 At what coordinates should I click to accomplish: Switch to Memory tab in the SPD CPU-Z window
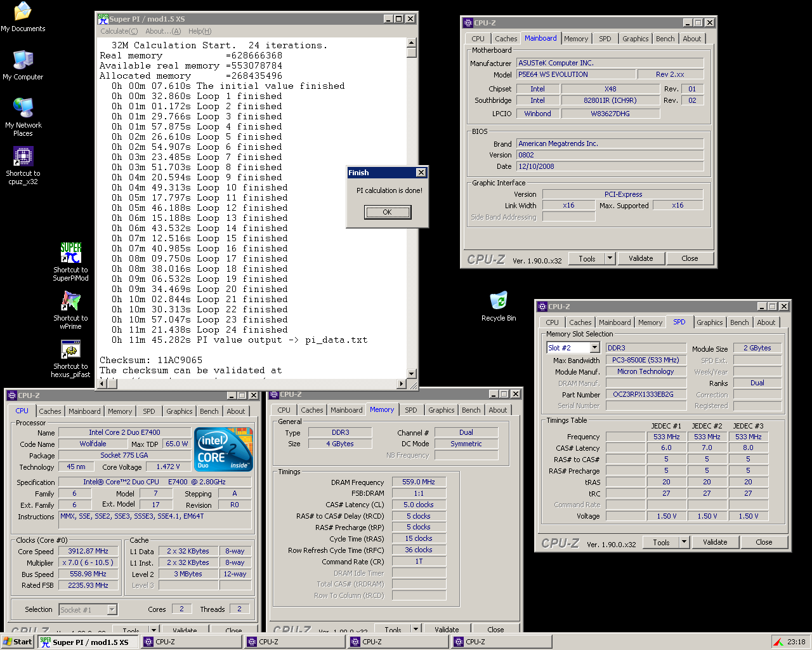(x=650, y=322)
